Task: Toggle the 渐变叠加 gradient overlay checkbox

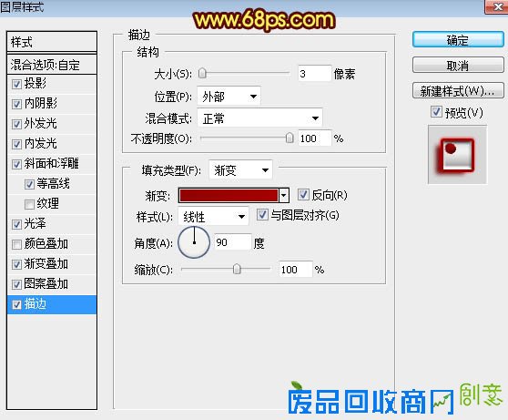Action: 16,264
